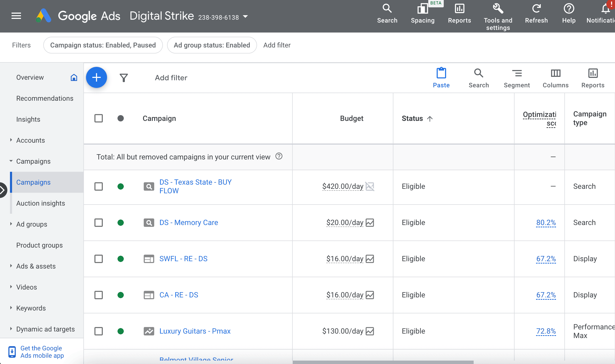
Task: Open DS - Texas State - BUY FLOW campaign
Action: point(195,186)
